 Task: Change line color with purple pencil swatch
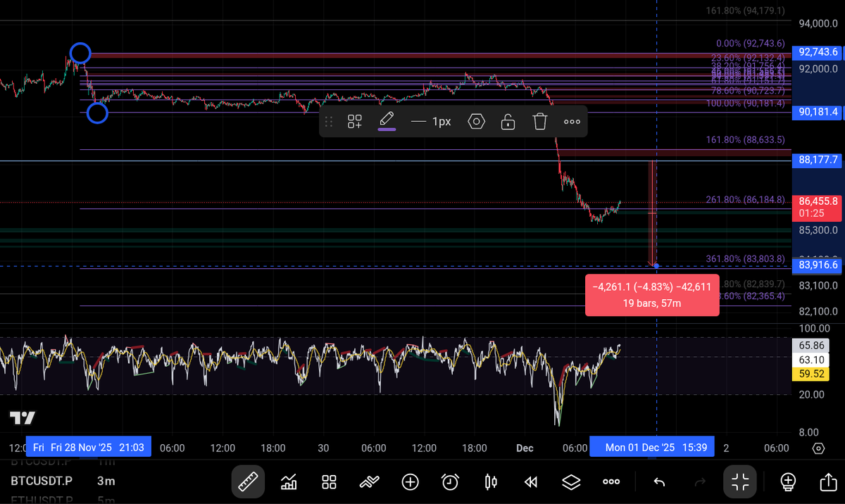click(387, 121)
